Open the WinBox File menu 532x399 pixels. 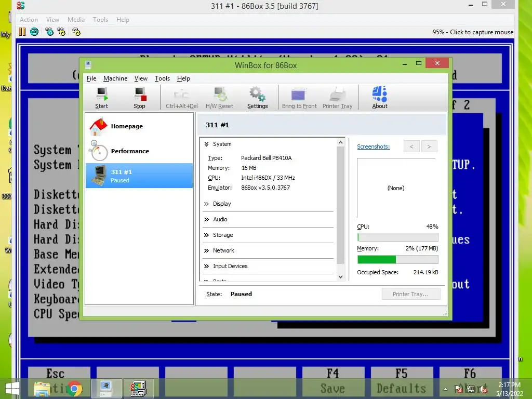pos(91,78)
